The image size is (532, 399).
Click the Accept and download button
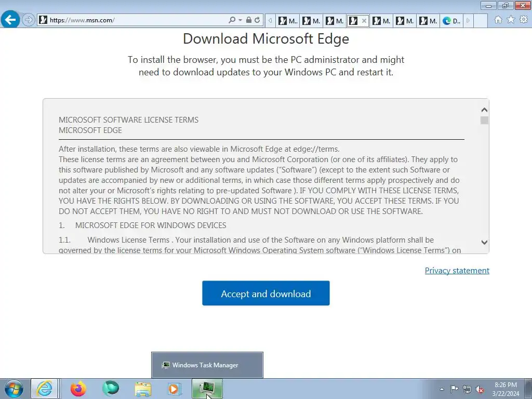click(266, 293)
